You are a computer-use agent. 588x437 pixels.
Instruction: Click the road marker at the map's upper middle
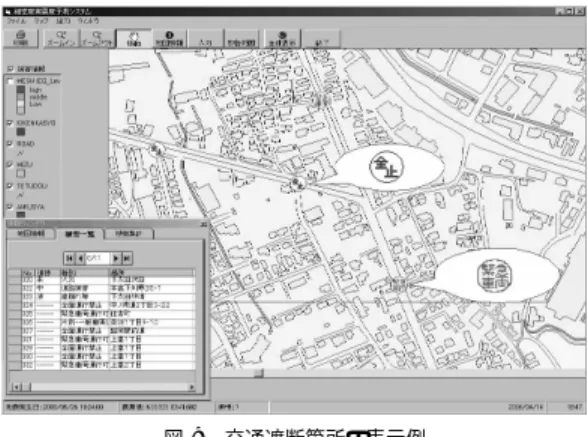tap(324, 101)
